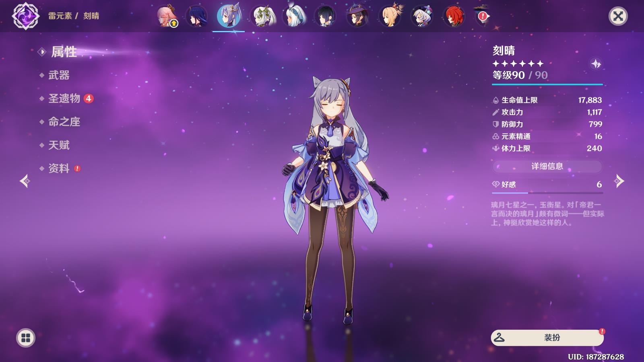Image resolution: width=644 pixels, height=362 pixels.
Task: Open the 资料 profile tab
Action: (x=59, y=169)
